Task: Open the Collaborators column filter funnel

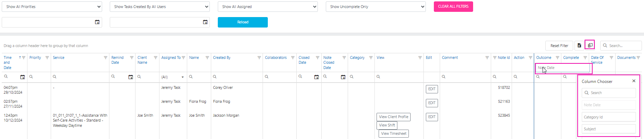Action: click(293, 58)
